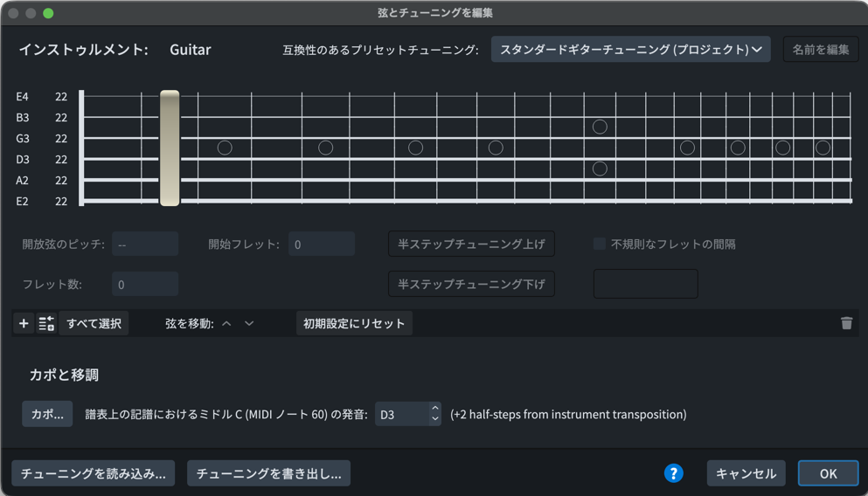Click the nut bar on the fretboard

[x=170, y=148]
